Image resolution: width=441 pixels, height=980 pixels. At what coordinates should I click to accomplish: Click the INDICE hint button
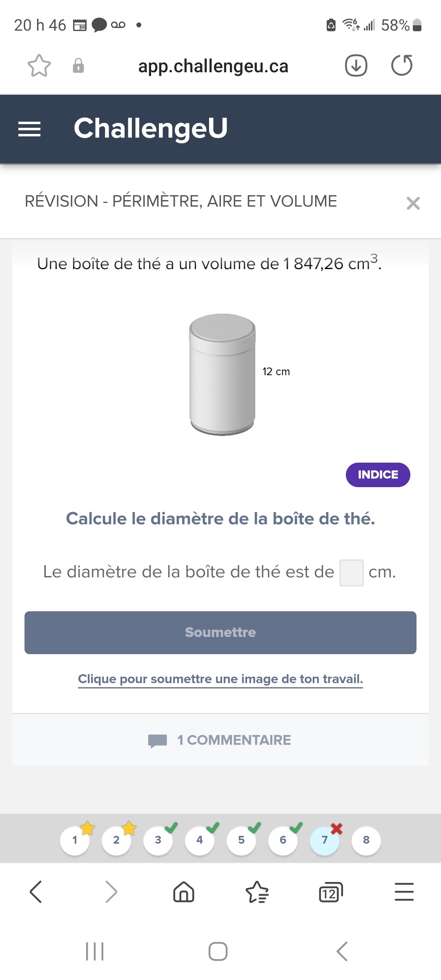tap(378, 474)
